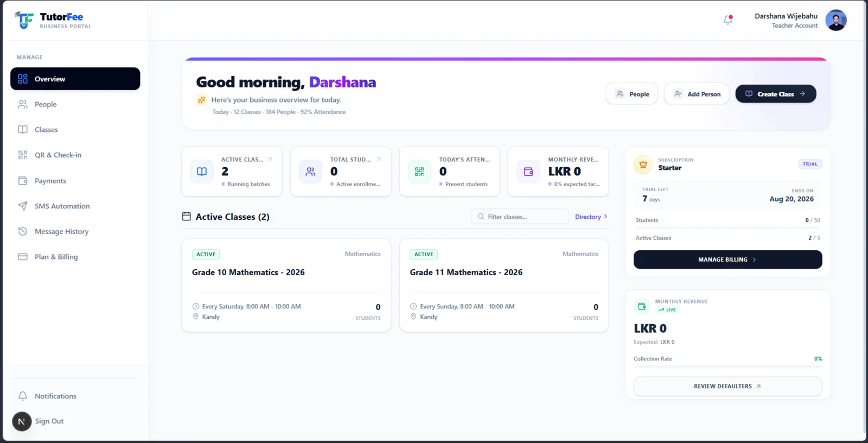Click the Create Class button
This screenshot has height=443, width=868.
tap(776, 94)
